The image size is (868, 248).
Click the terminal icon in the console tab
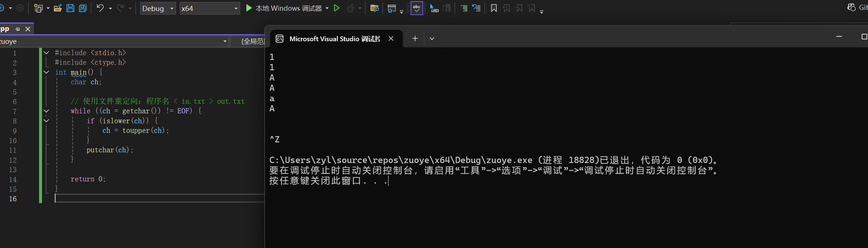[x=280, y=39]
